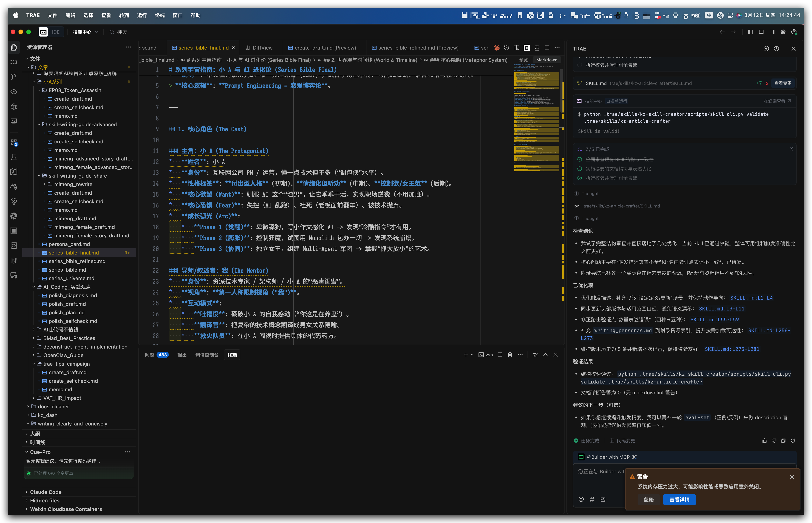Open the Source Control activity bar icon
This screenshot has height=523, width=812.
14,77
